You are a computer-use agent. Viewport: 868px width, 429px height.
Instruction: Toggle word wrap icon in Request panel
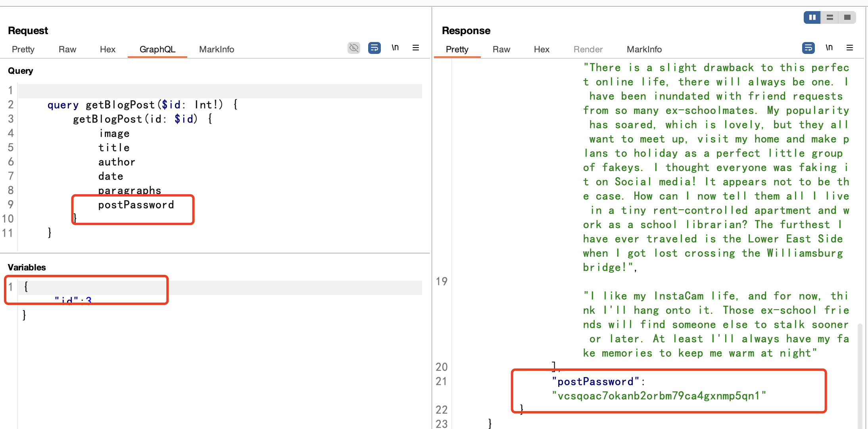[x=374, y=48]
